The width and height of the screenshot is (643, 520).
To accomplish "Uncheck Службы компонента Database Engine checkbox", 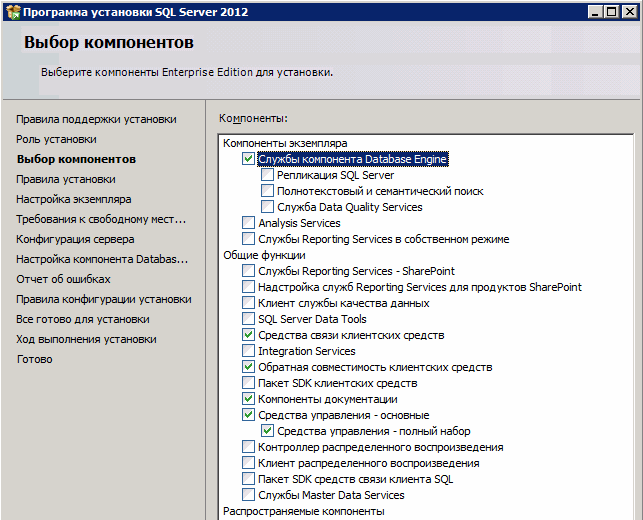I will click(x=248, y=159).
